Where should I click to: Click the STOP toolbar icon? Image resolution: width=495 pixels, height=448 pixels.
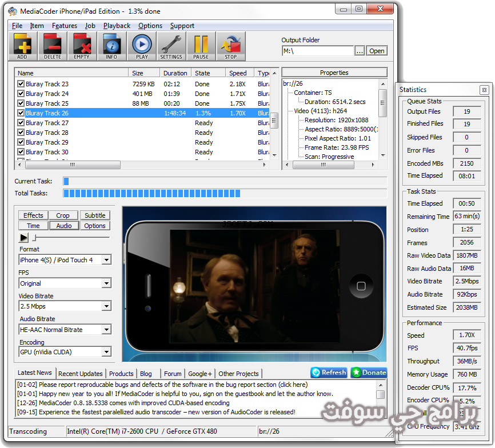point(231,46)
